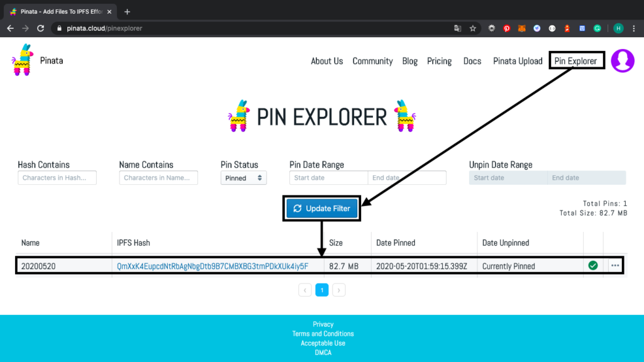Click the date pinned 2020-05-20T01:59:15.399Z

coord(421,266)
